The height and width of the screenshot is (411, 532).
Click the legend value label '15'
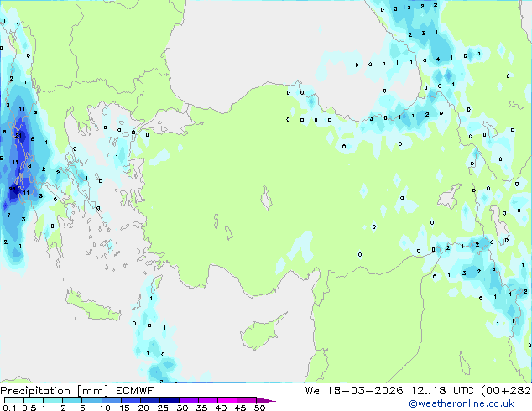click(x=124, y=408)
